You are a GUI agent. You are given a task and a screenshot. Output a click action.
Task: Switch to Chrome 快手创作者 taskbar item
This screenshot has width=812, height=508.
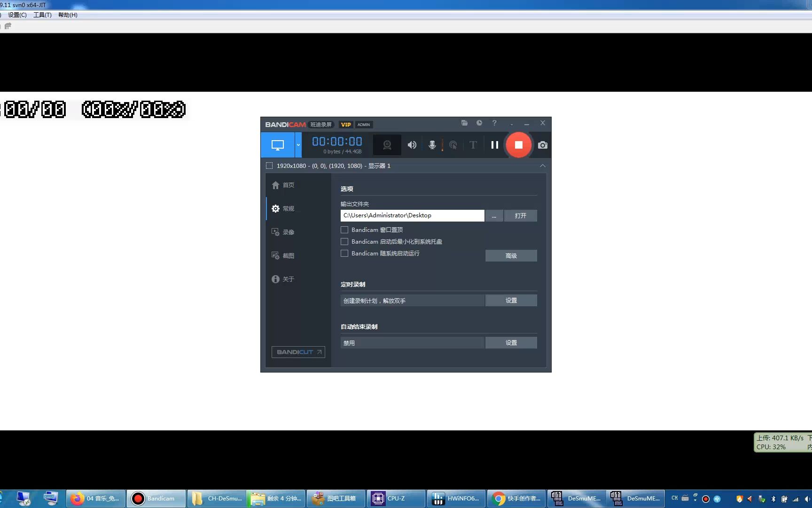517,499
